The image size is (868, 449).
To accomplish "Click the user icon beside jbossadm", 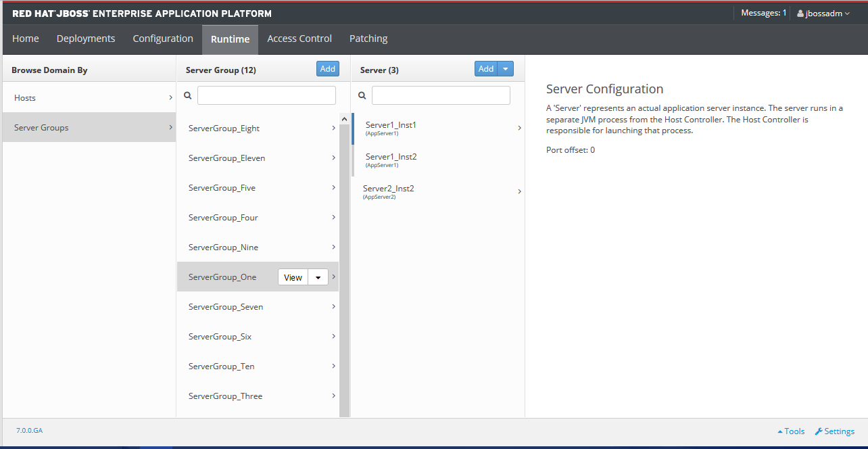I will coord(800,13).
